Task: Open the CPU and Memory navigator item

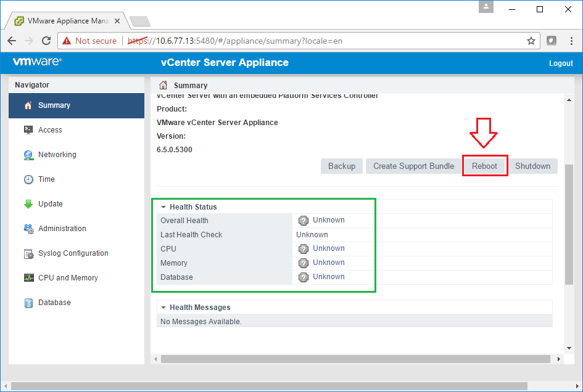Action: pos(76,278)
